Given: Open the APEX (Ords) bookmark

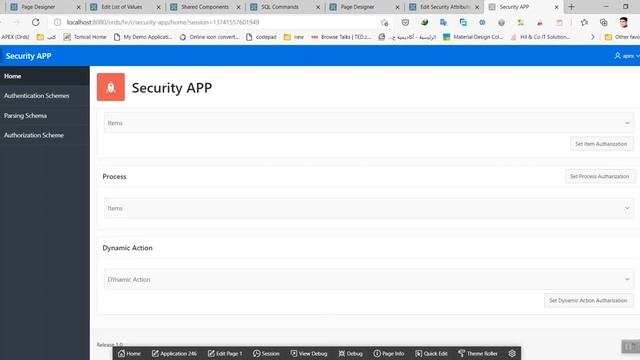Looking at the screenshot, I should pyautogui.click(x=15, y=37).
